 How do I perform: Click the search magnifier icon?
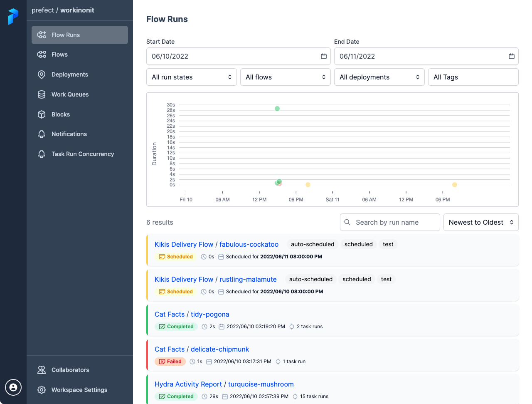(347, 222)
